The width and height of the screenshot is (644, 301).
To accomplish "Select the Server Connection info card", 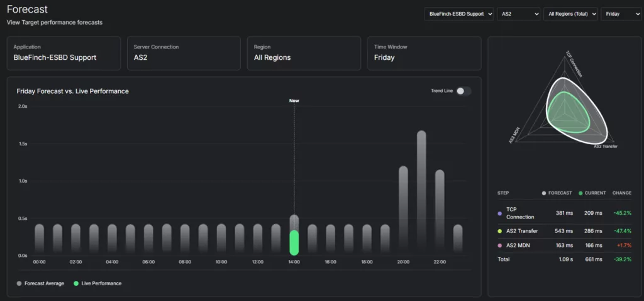I will click(183, 52).
